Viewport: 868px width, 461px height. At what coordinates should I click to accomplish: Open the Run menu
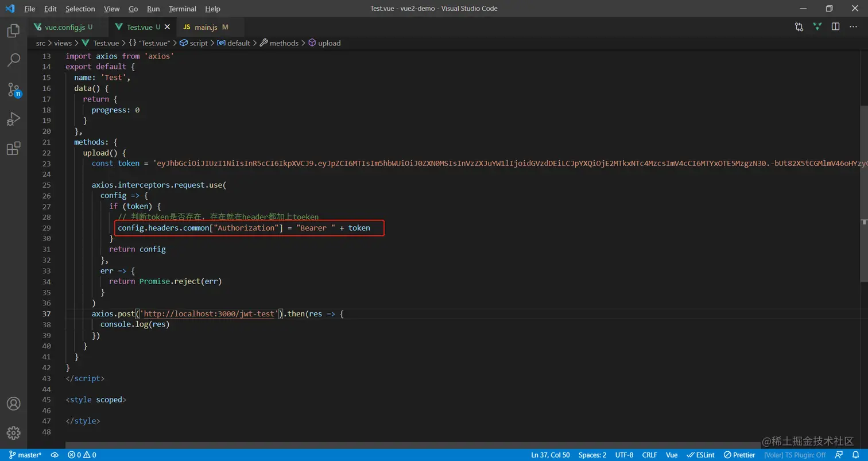[x=153, y=9]
